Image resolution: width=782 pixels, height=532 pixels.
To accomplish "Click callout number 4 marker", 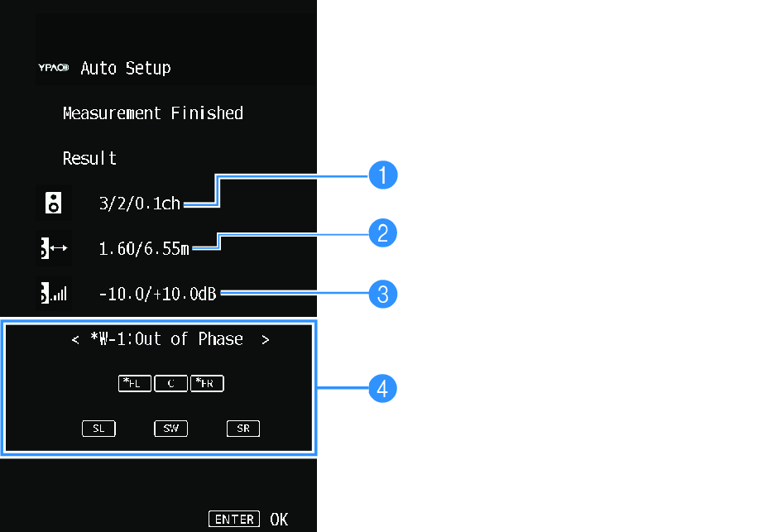I will [383, 387].
